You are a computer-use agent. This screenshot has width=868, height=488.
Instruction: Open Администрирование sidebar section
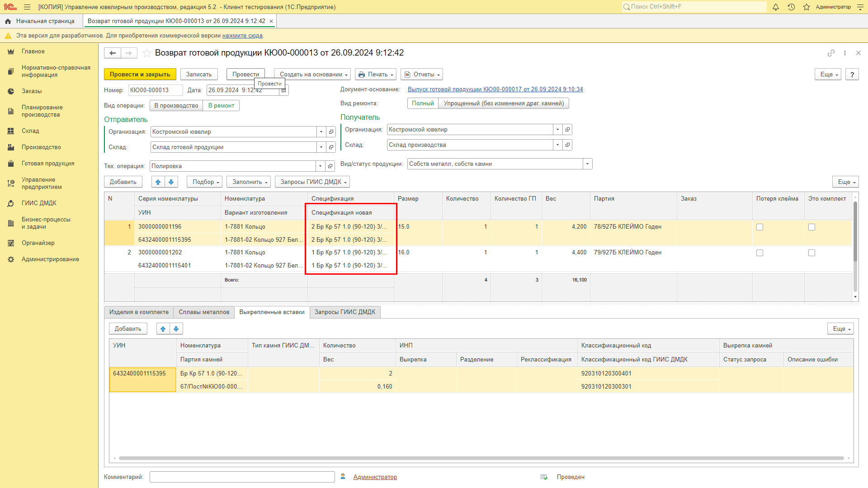click(50, 259)
